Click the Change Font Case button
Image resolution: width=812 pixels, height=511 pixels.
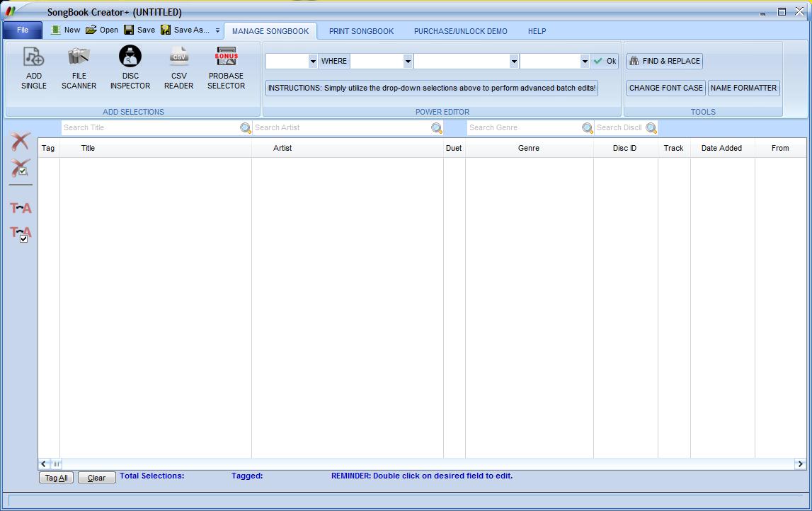tap(665, 88)
